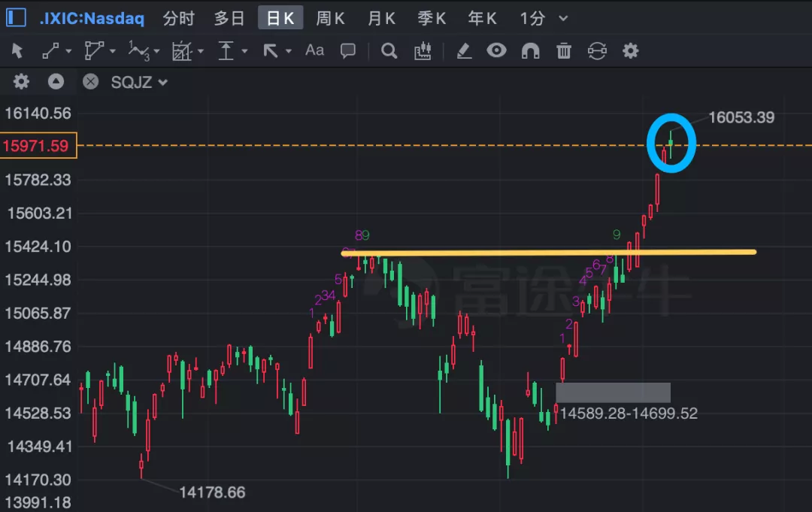
Task: Select the 1分 one-minute timeframe
Action: pyautogui.click(x=532, y=19)
